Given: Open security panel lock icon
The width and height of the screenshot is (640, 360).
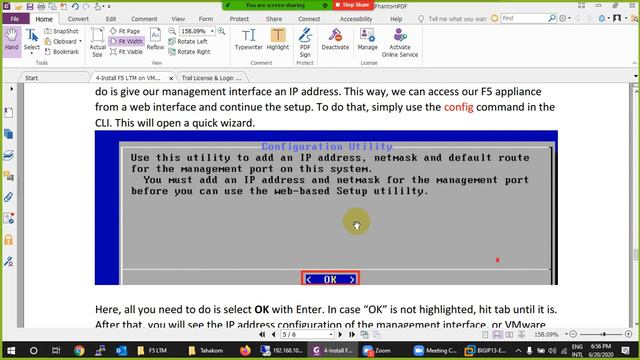Looking at the screenshot, I should (9, 240).
